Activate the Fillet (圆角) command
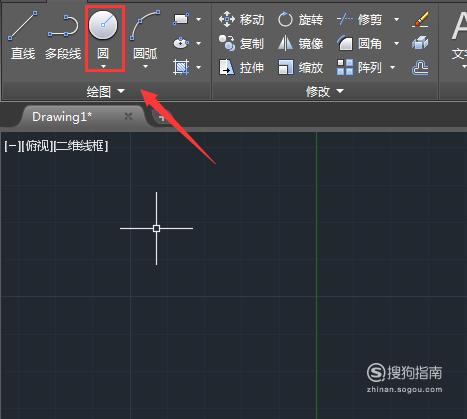Viewport: 467px width, 419px height. [359, 43]
